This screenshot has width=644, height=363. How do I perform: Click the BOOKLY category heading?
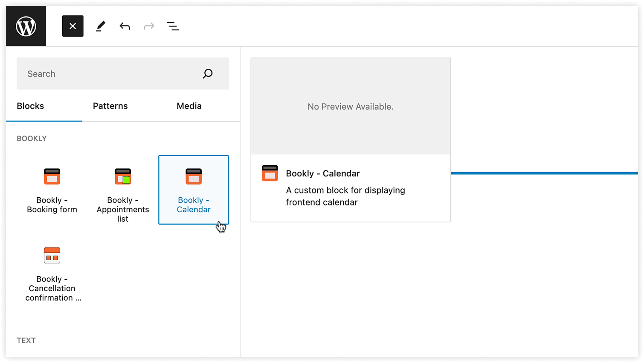point(32,138)
